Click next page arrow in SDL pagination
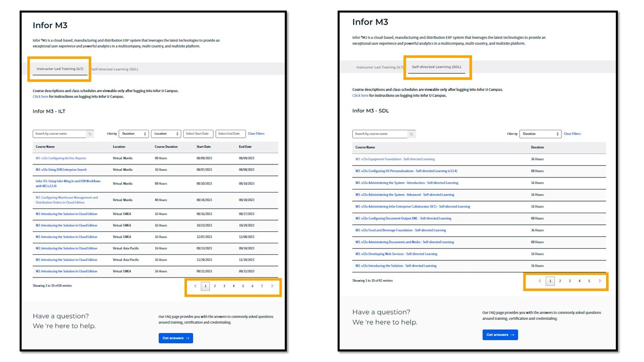 [600, 281]
